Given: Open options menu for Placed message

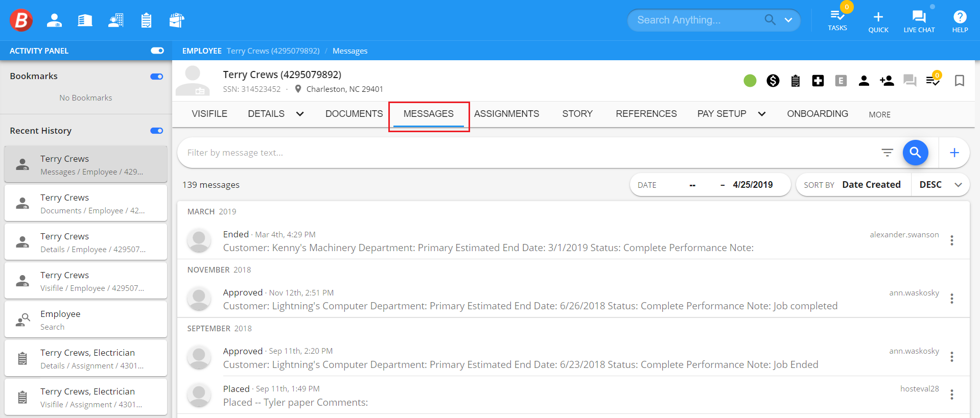Looking at the screenshot, I should (x=952, y=395).
